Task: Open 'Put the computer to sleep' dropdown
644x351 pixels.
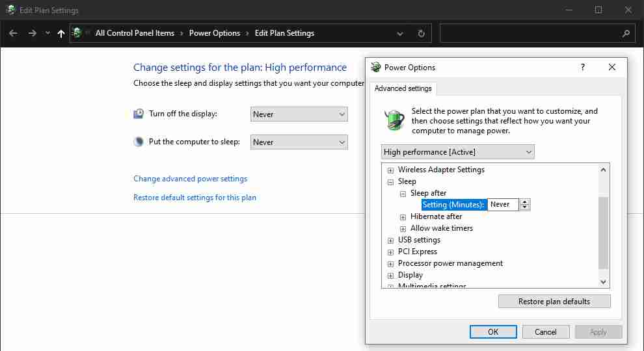Action: pos(299,142)
